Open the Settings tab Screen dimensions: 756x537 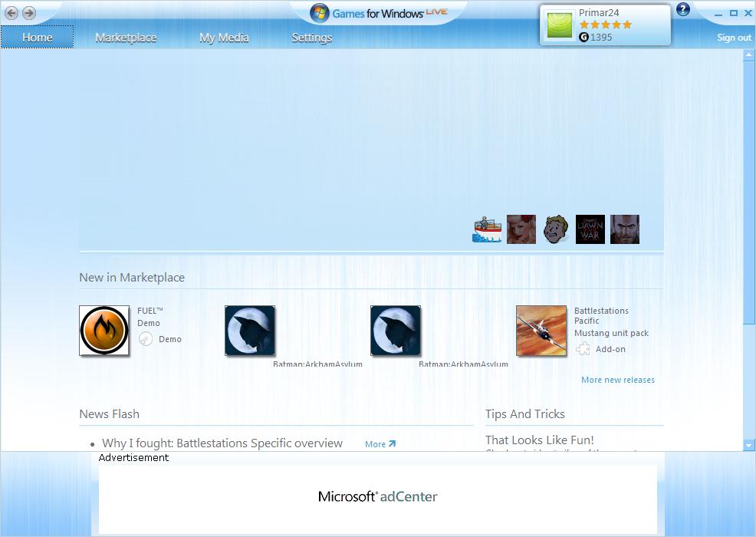[x=312, y=37]
